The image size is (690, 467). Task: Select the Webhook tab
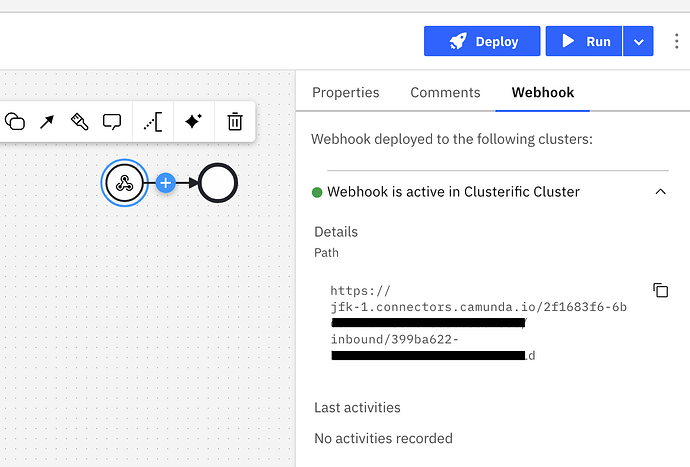[543, 92]
